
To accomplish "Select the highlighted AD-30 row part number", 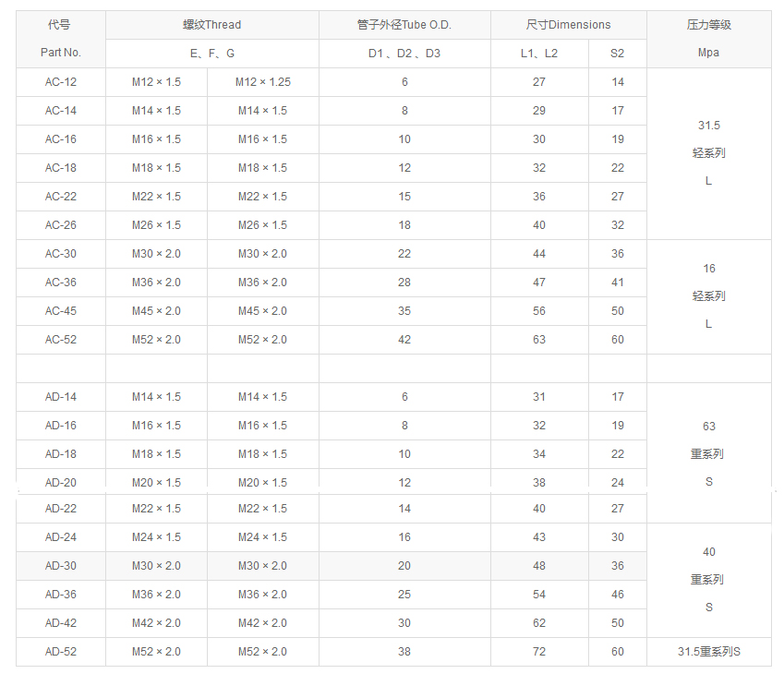I will pyautogui.click(x=61, y=566).
